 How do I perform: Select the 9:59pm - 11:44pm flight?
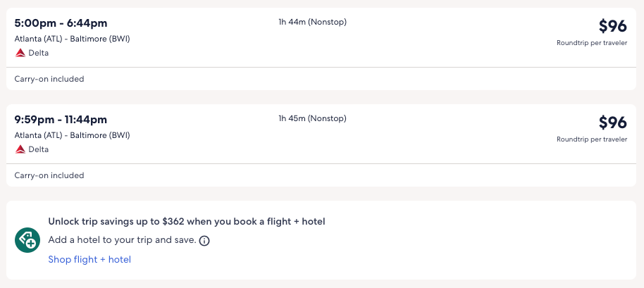[x=61, y=120]
